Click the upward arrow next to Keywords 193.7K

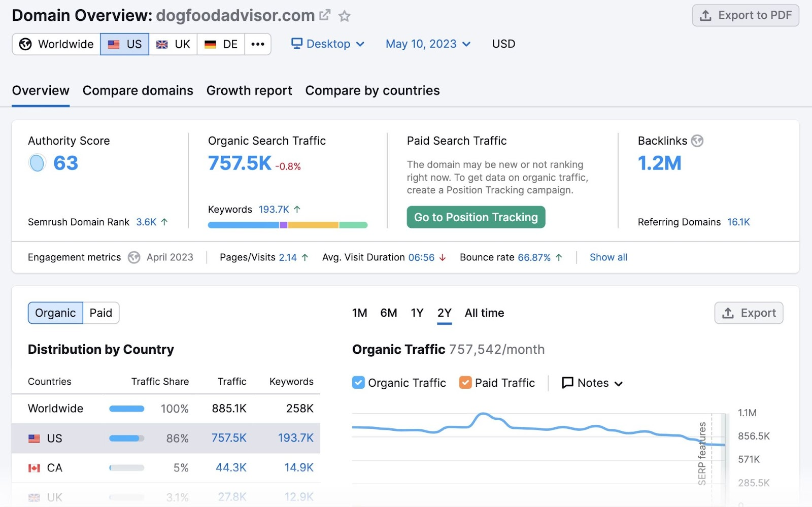click(297, 209)
